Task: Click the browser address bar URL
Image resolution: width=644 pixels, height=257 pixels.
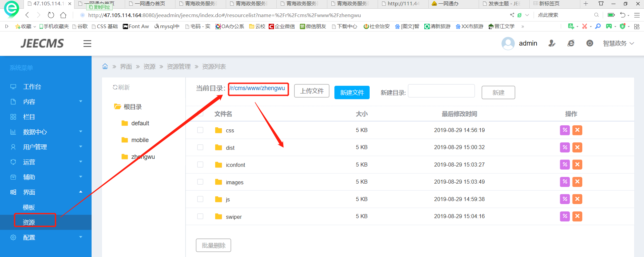Action: 224,15
